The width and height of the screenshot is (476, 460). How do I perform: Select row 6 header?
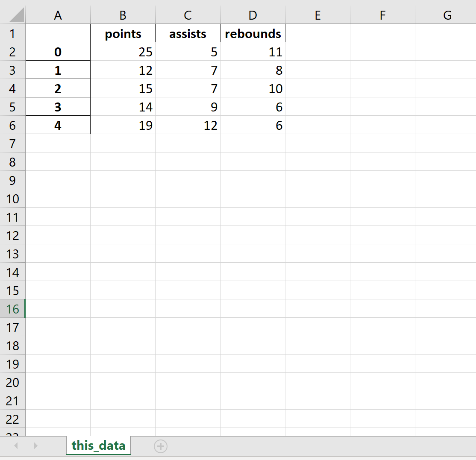[13, 125]
